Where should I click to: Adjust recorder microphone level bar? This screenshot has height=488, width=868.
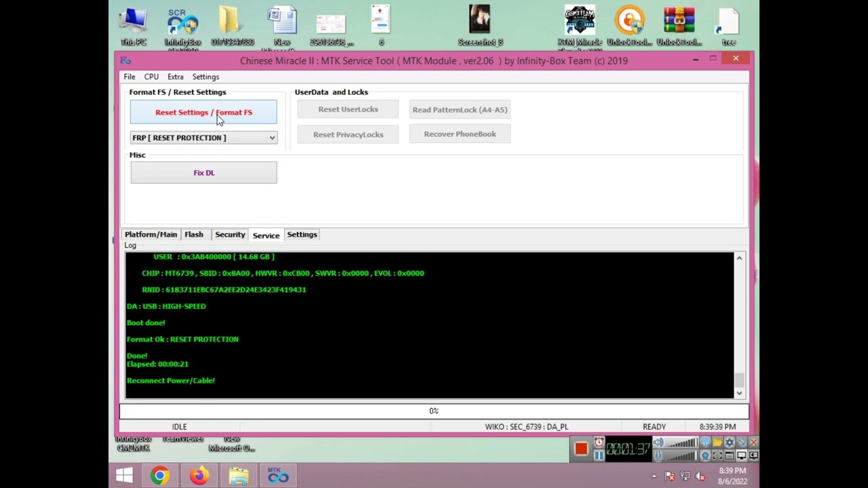(682, 456)
